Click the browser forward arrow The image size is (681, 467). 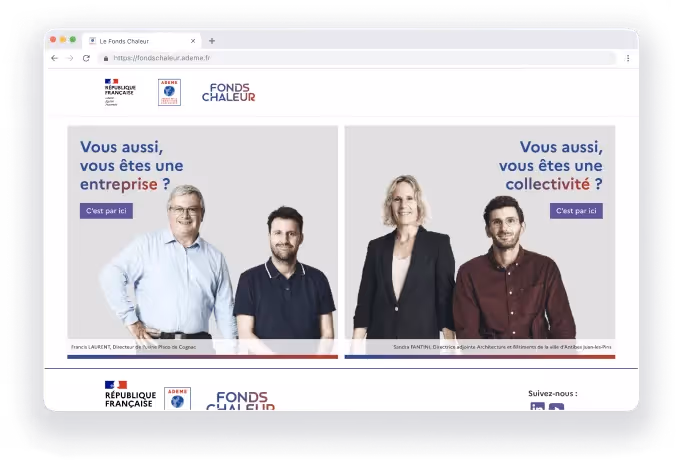tap(70, 58)
